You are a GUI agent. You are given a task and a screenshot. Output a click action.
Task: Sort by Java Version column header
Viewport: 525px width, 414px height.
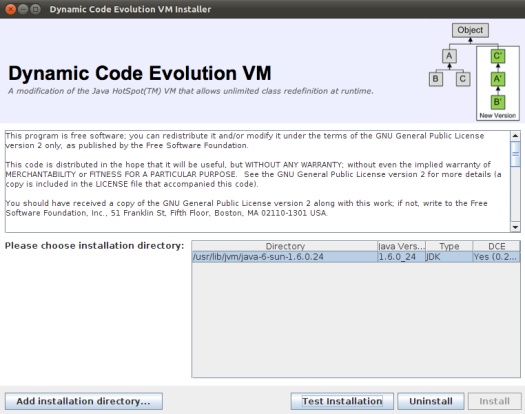[401, 246]
